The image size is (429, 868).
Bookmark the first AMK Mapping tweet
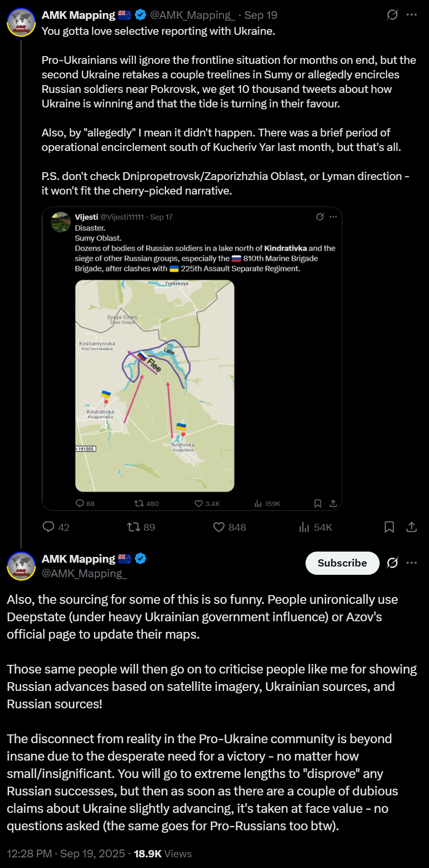coord(389,527)
